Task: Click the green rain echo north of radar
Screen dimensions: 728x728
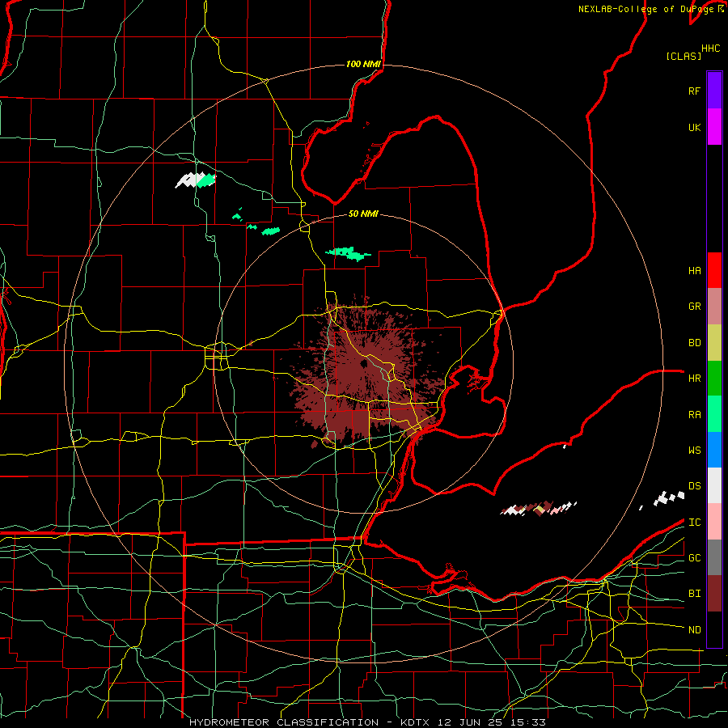Action: click(348, 253)
